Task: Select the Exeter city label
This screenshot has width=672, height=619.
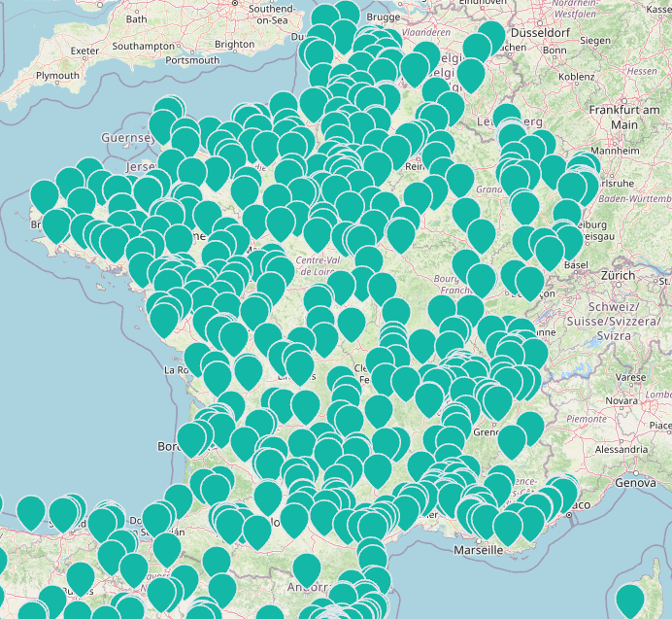Action: [84, 52]
